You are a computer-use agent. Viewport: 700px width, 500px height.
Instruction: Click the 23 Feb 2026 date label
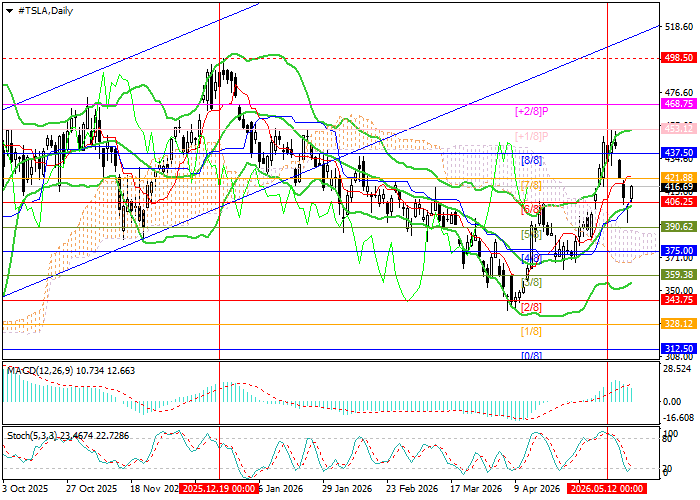[412, 488]
